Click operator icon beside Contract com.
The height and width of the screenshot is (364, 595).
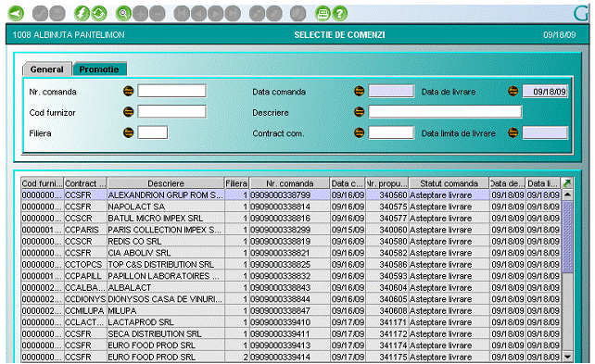[359, 132]
